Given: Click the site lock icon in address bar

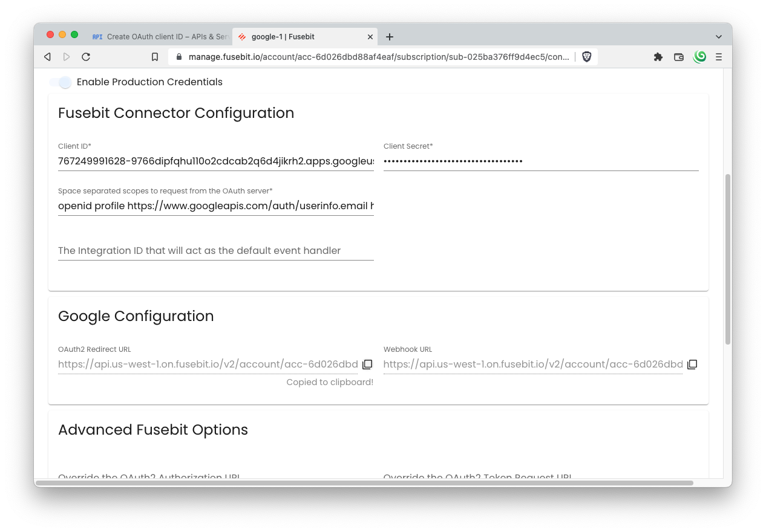Looking at the screenshot, I should pos(179,57).
